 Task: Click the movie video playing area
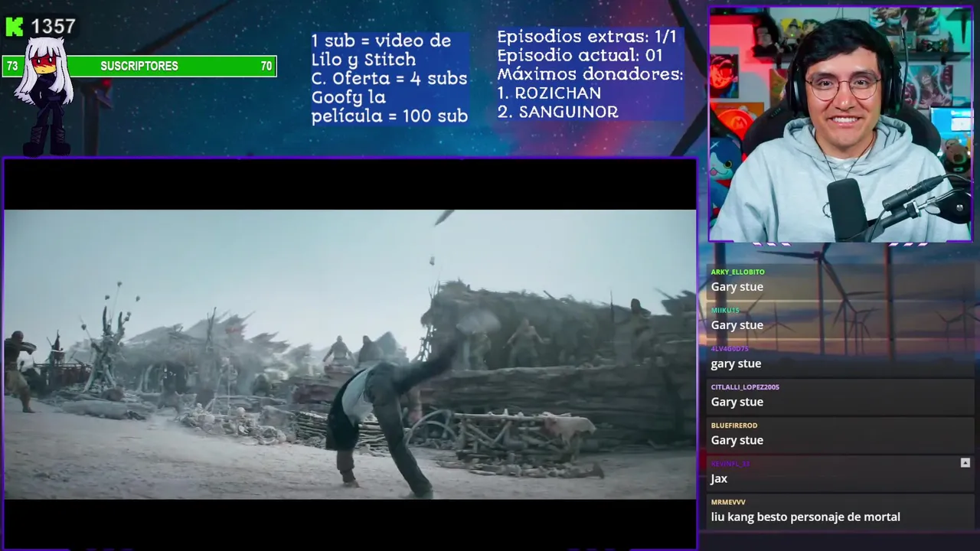(350, 354)
